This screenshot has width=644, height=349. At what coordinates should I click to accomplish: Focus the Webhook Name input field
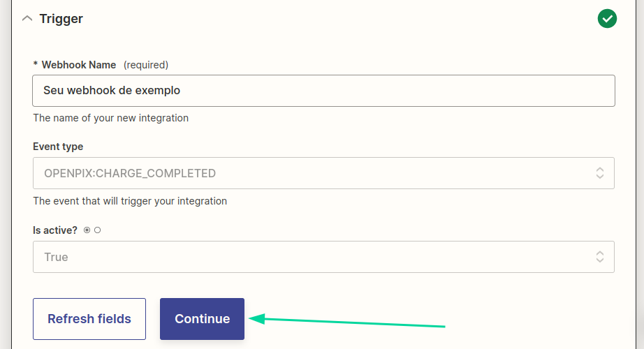coord(391,91)
